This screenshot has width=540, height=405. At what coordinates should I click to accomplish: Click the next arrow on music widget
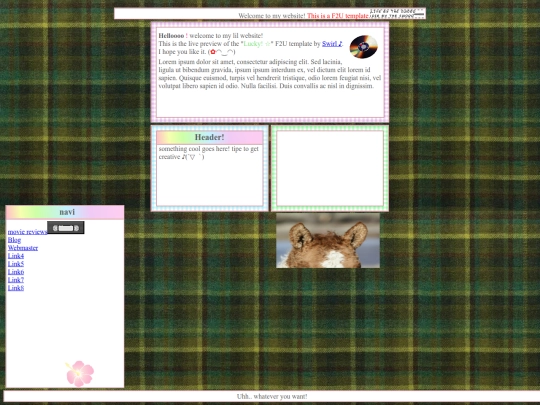pos(76,228)
